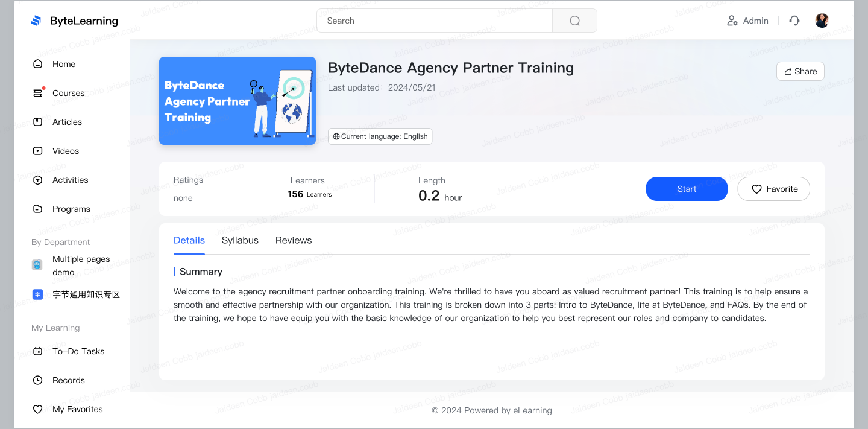
Task: Click the My Learning section label
Action: (55, 328)
